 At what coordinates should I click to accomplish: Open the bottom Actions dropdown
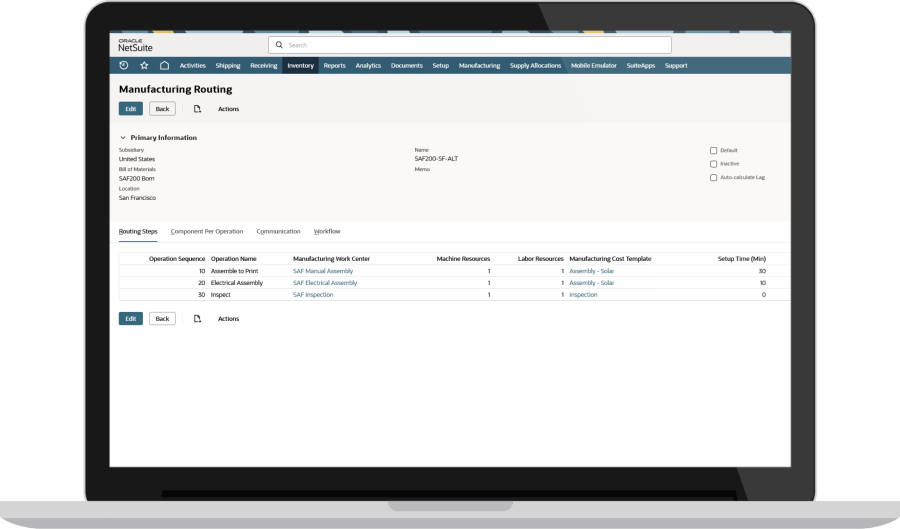[228, 319]
